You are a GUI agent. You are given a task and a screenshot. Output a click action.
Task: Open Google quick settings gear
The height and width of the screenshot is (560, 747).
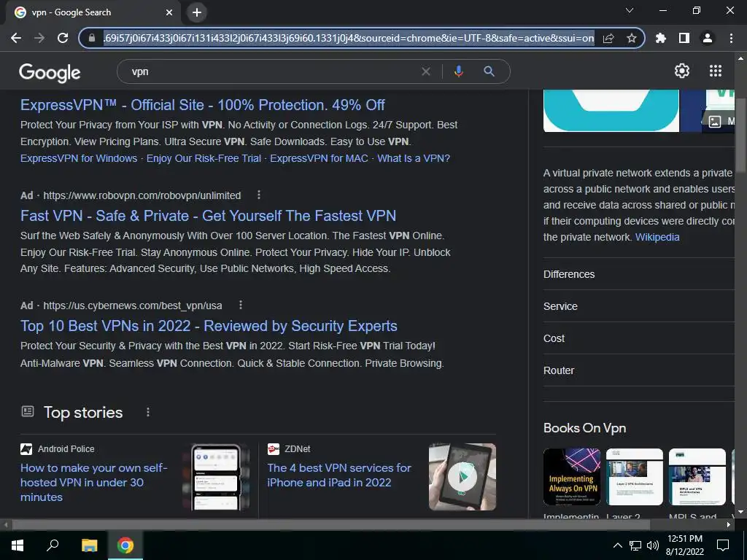(682, 71)
